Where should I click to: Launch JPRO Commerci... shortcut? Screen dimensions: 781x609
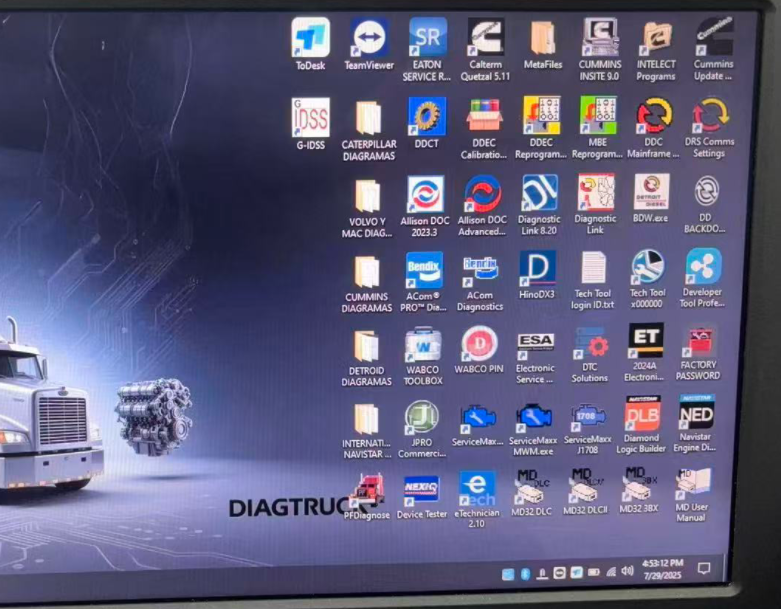[422, 429]
